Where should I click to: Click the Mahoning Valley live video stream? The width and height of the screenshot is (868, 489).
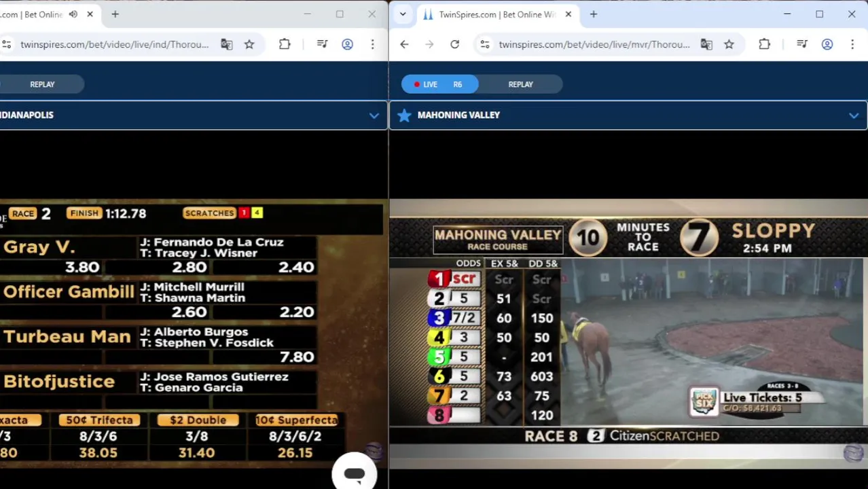click(628, 333)
